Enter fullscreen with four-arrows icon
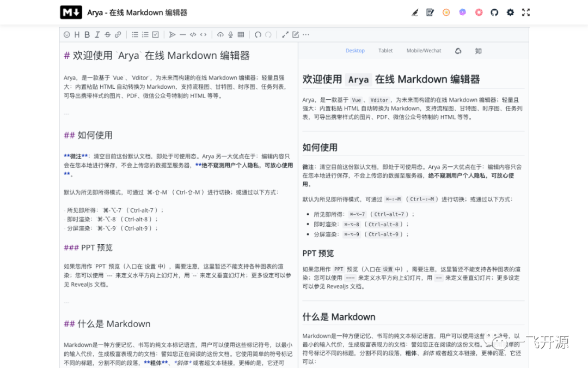Image resolution: width=588 pixels, height=368 pixels. coord(526,13)
